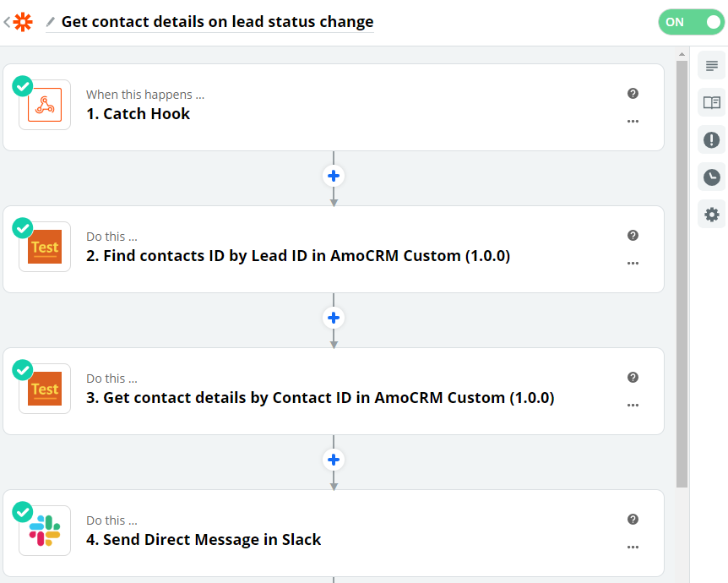Click the Slack app icon in step 4

(x=45, y=531)
